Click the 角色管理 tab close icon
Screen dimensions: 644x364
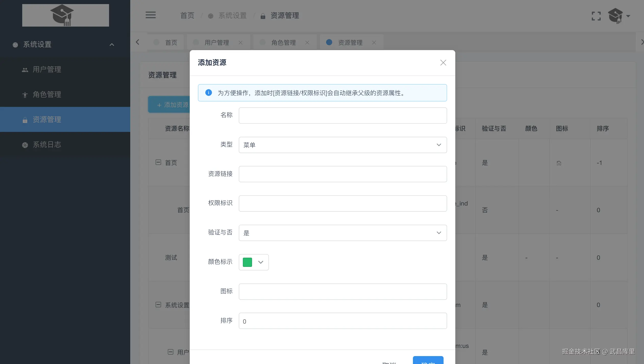click(307, 43)
